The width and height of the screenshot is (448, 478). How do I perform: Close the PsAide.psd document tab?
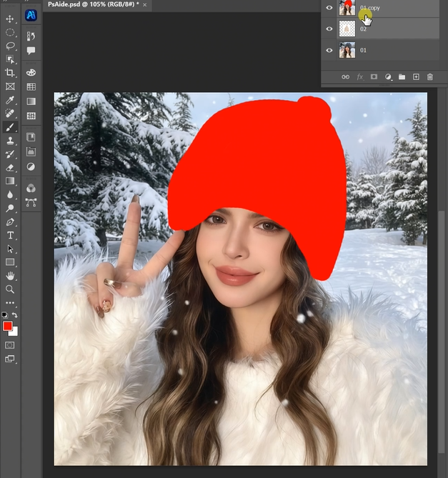click(x=145, y=5)
